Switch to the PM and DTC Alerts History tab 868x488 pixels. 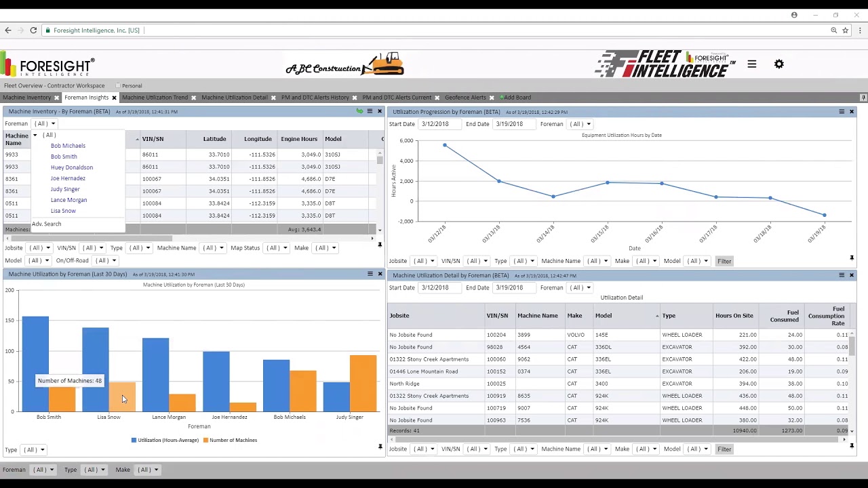[x=315, y=98]
